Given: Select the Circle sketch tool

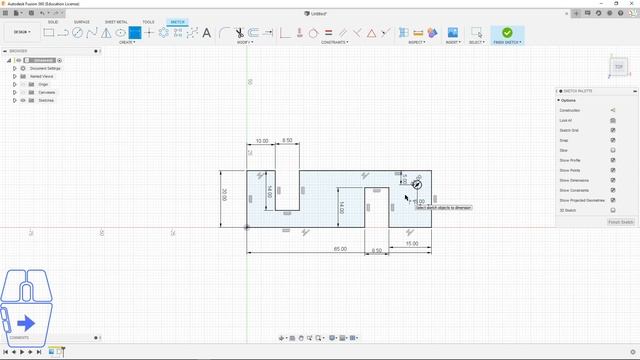Looking at the screenshot, I should [77, 33].
